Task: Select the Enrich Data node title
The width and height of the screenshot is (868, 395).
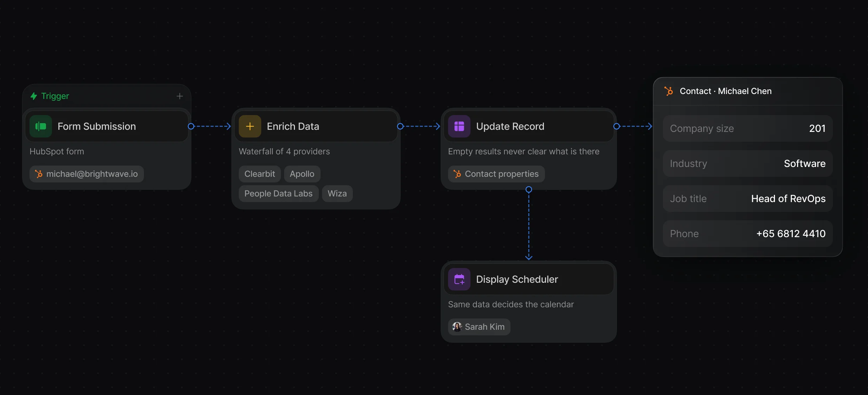Action: tap(293, 126)
